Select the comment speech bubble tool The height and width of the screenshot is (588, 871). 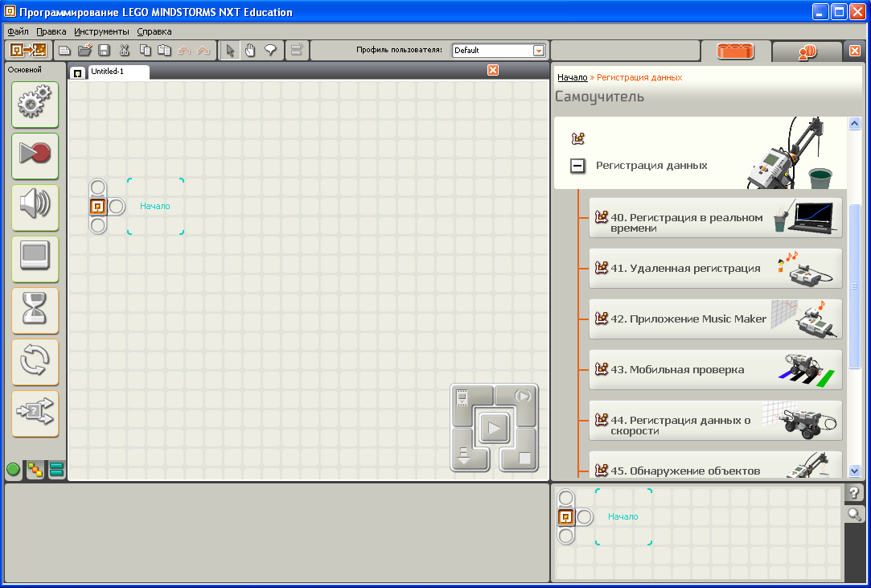[270, 51]
